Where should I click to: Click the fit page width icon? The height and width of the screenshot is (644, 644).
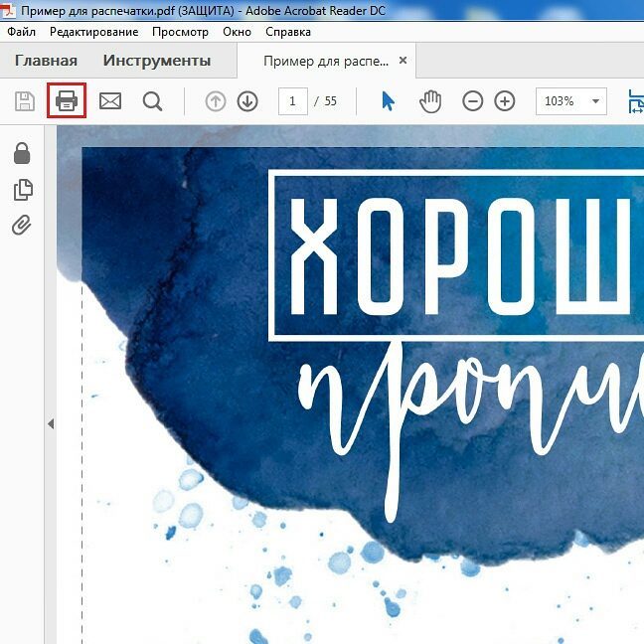(636, 101)
